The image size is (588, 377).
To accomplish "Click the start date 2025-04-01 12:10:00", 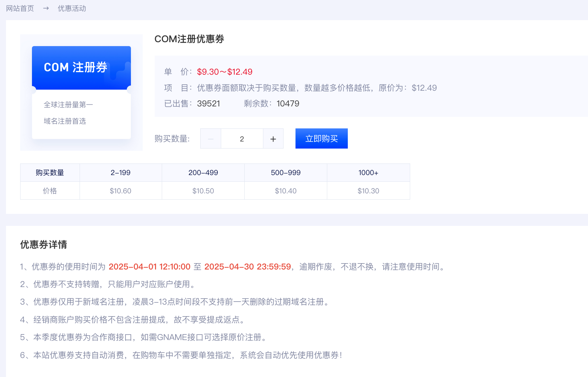I will (x=149, y=267).
